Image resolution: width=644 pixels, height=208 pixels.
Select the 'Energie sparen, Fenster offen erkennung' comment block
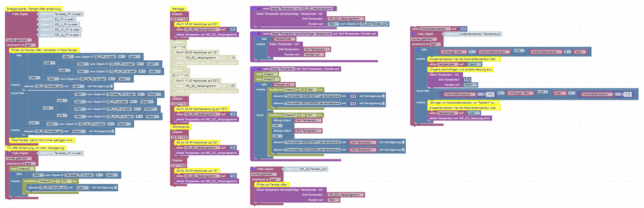[x=34, y=9]
